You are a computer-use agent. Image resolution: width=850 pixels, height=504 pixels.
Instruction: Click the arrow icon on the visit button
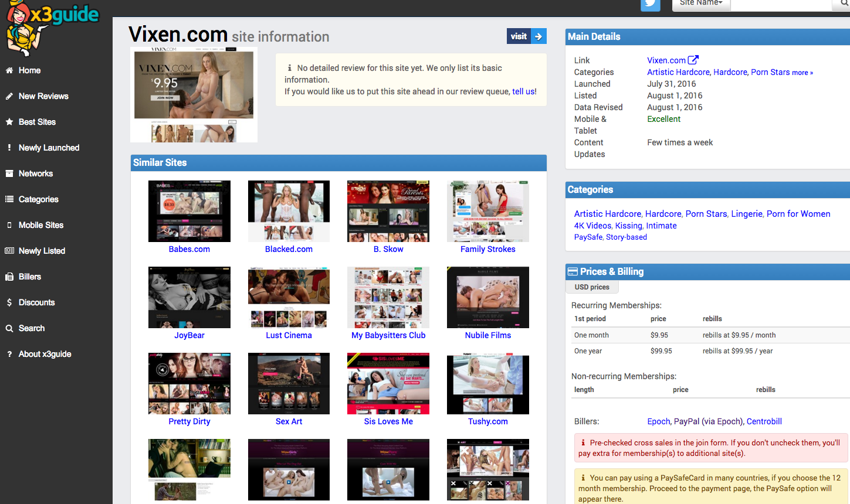point(539,36)
